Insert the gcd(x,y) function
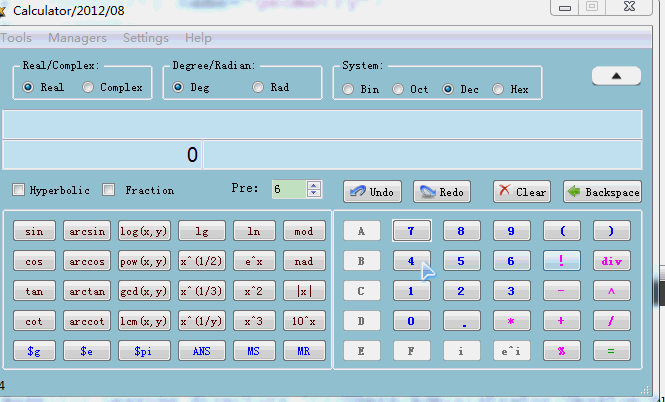This screenshot has width=665, height=402. click(144, 291)
